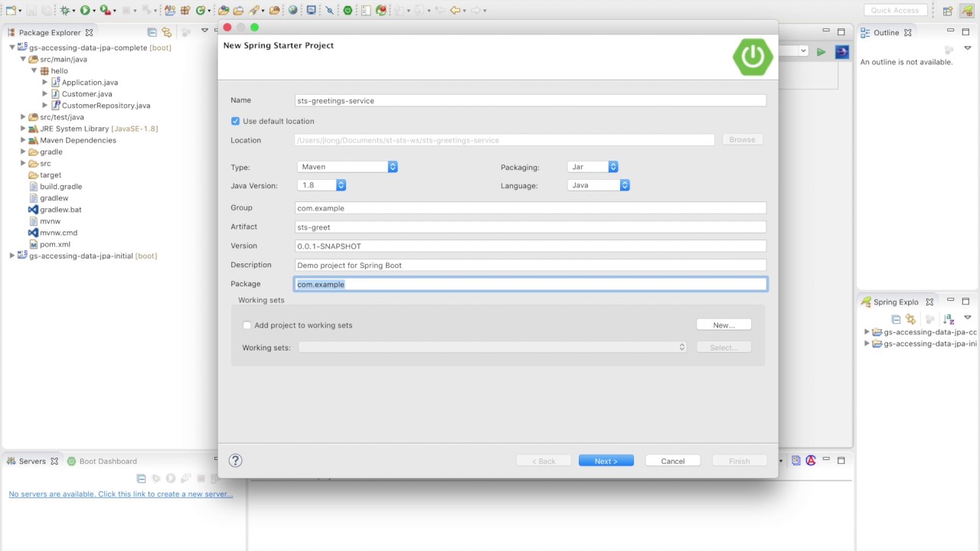Click the green Spring Boot power icon in the toolbar
The height and width of the screenshot is (551, 980).
[x=348, y=11]
